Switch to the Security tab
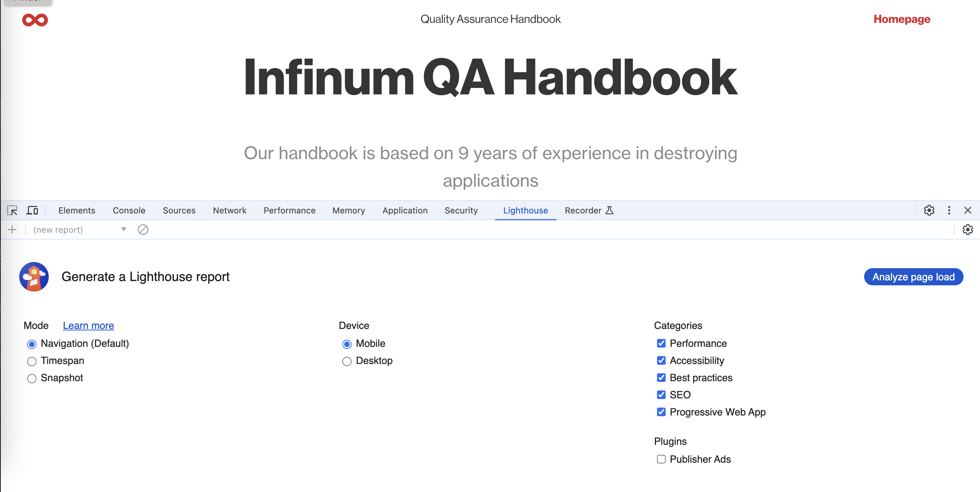 [x=461, y=210]
